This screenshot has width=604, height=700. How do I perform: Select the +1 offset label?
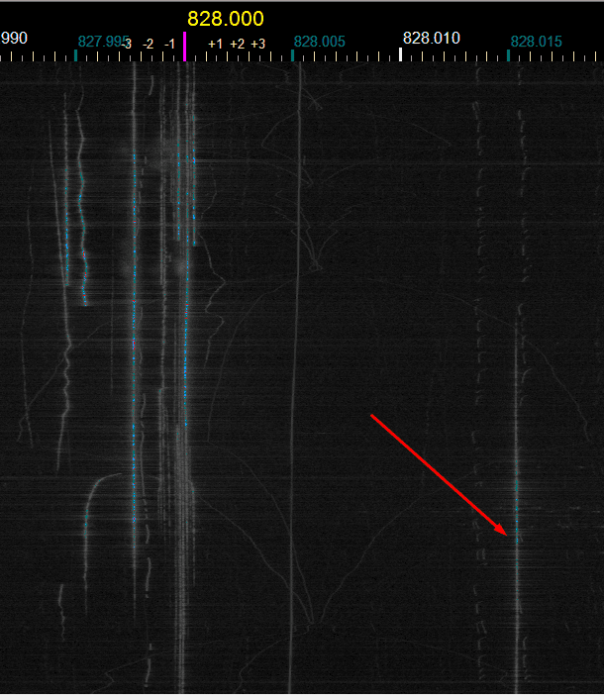pos(215,44)
